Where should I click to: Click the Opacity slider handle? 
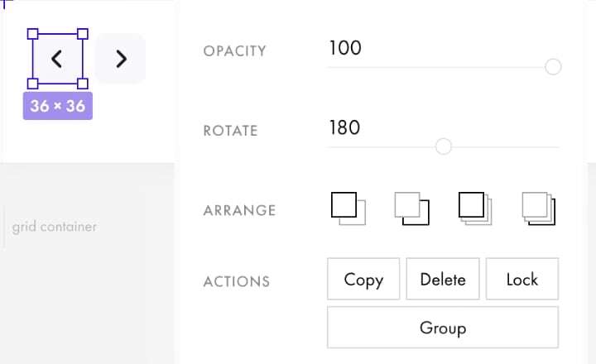(554, 67)
